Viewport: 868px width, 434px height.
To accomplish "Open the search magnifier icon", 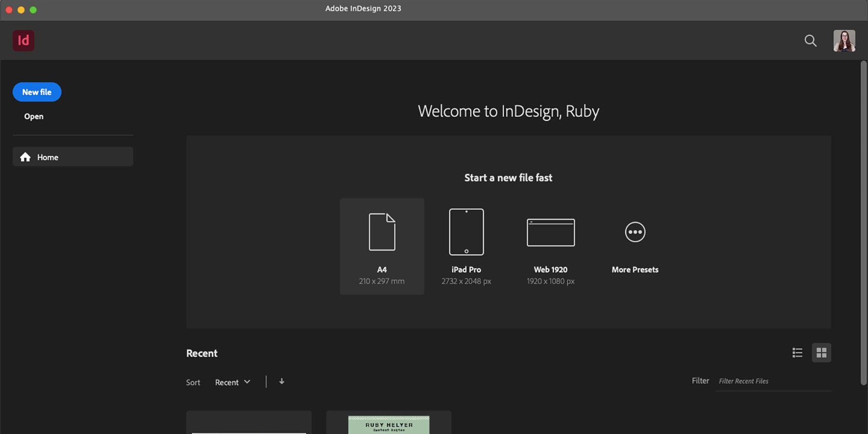I will (810, 41).
